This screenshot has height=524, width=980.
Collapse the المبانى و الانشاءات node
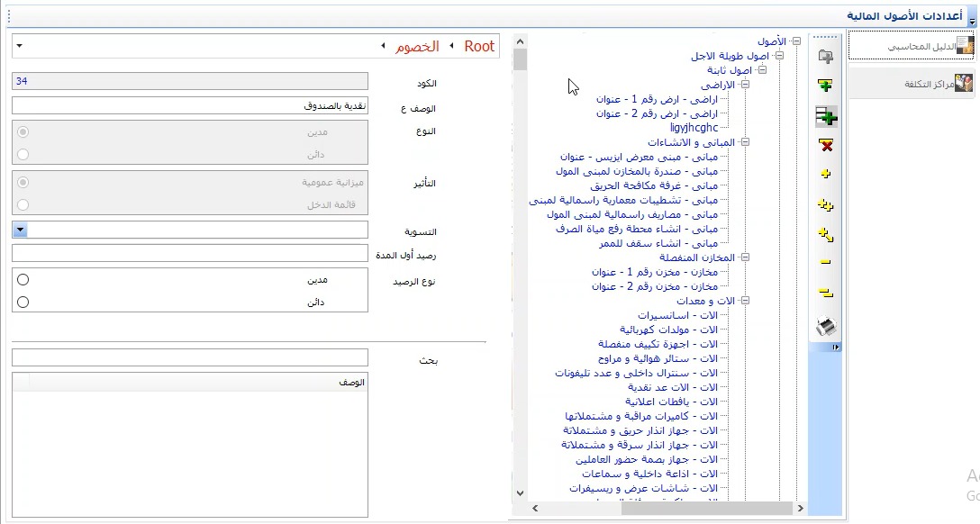click(x=745, y=141)
